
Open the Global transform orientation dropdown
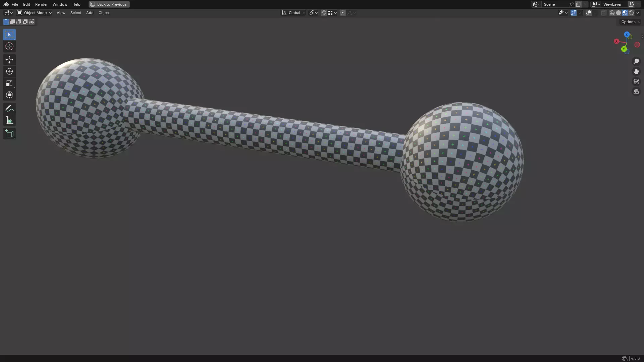(x=293, y=13)
